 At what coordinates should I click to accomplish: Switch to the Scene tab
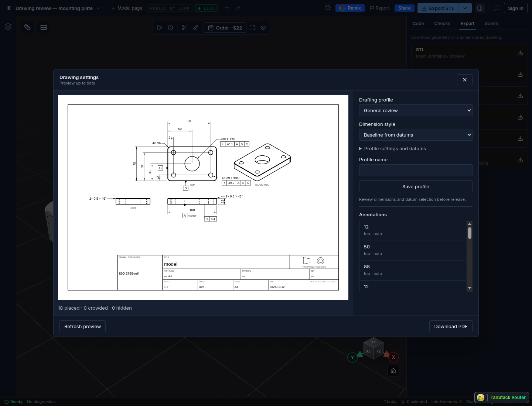click(x=491, y=23)
